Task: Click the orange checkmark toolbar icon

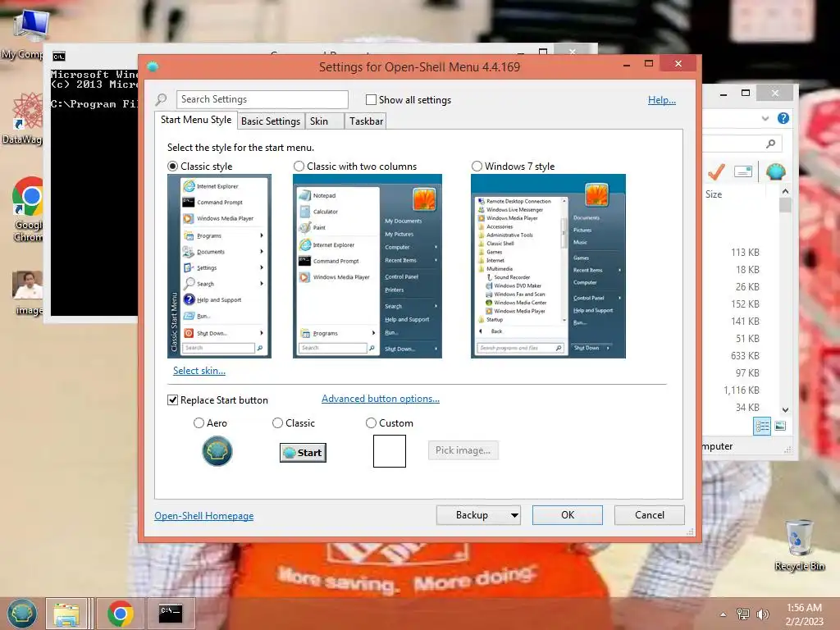Action: click(x=716, y=172)
